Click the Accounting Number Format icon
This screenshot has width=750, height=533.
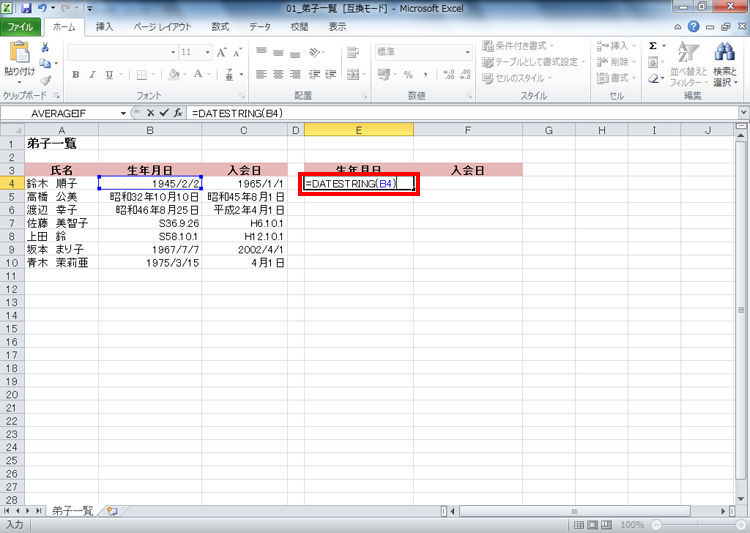384,75
